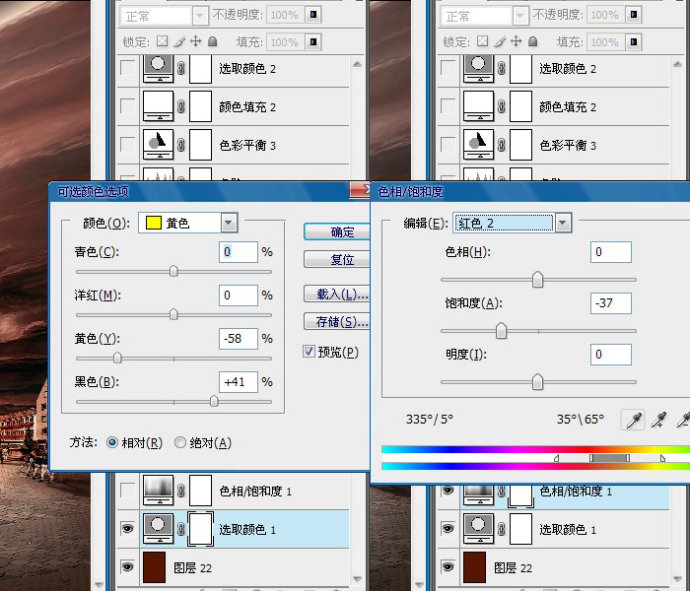Screen dimensions: 690x591
Task: Click the 色相(H) value input field
Action: click(611, 252)
